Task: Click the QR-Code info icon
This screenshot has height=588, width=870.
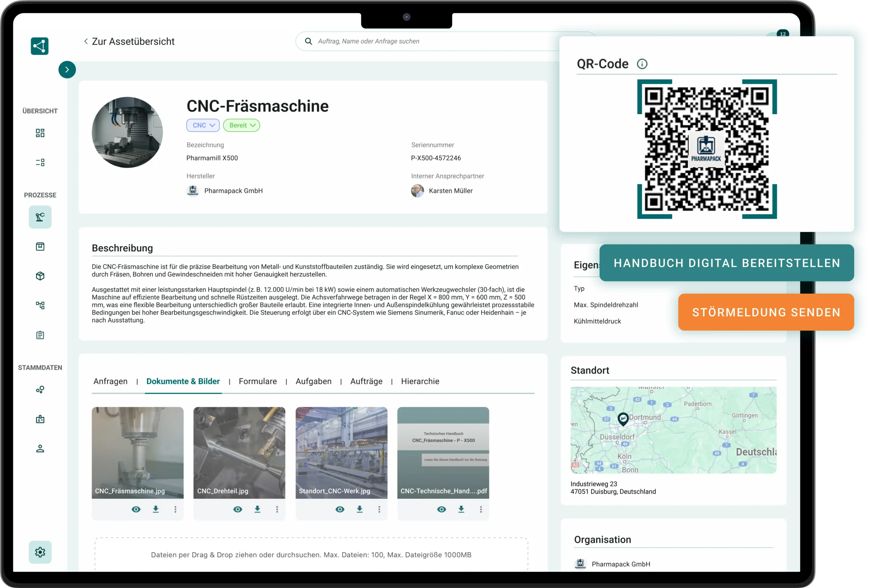Action: [x=642, y=64]
